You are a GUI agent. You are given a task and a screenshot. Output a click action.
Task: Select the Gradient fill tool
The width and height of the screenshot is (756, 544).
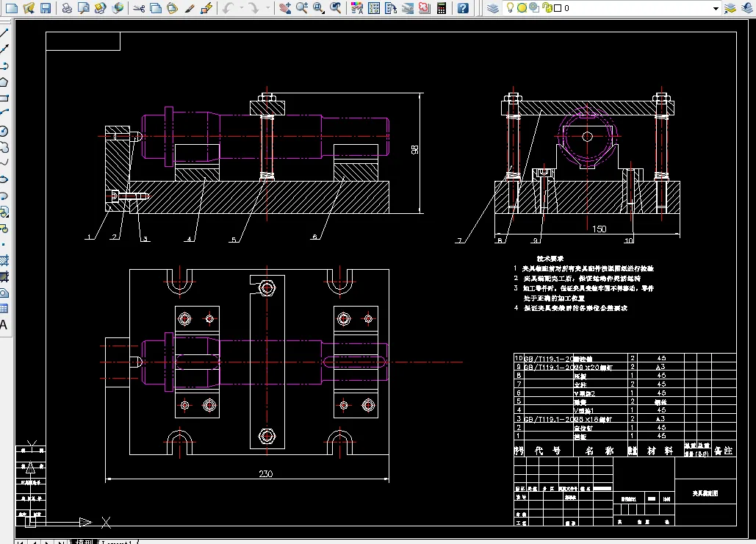pos(4,277)
